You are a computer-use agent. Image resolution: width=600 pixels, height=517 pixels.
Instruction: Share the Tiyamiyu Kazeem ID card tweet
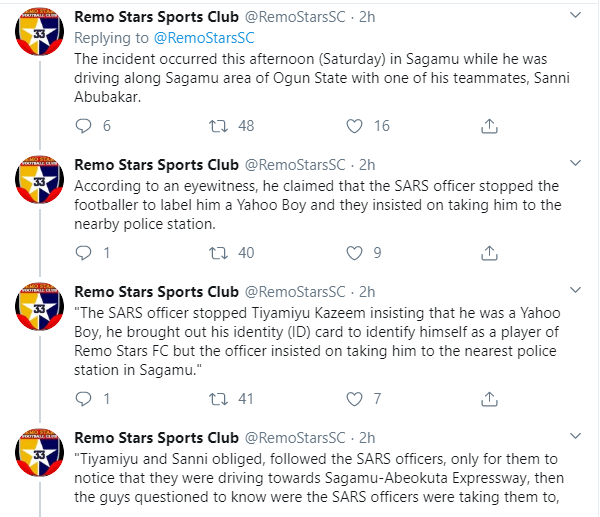click(489, 399)
